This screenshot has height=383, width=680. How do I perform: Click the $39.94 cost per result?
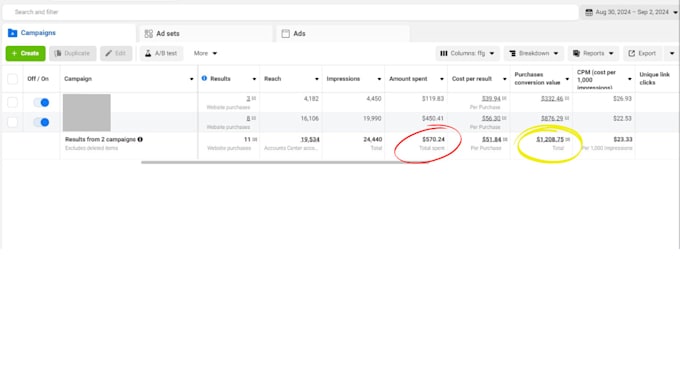491,99
